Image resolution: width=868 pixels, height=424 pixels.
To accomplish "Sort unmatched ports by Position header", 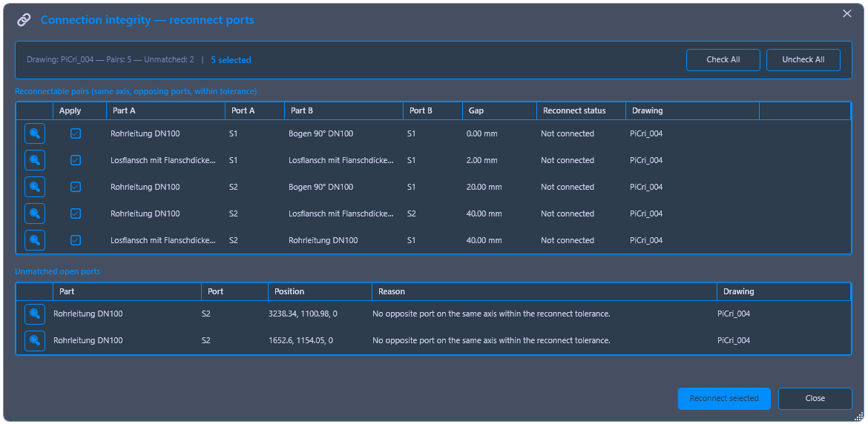I will [320, 291].
